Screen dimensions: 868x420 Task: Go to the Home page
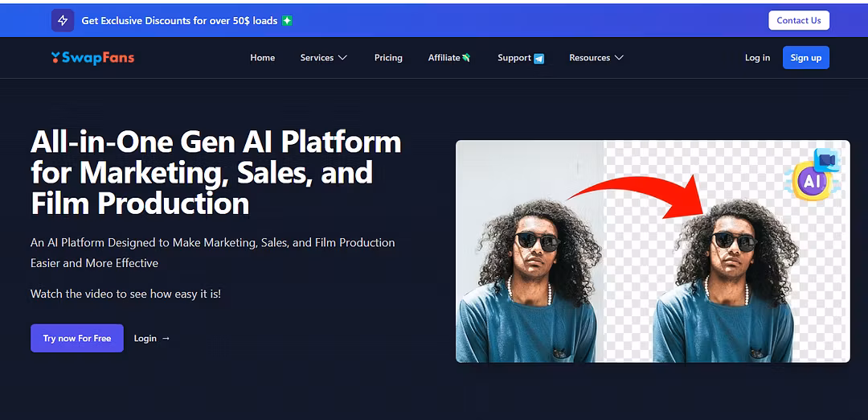262,58
